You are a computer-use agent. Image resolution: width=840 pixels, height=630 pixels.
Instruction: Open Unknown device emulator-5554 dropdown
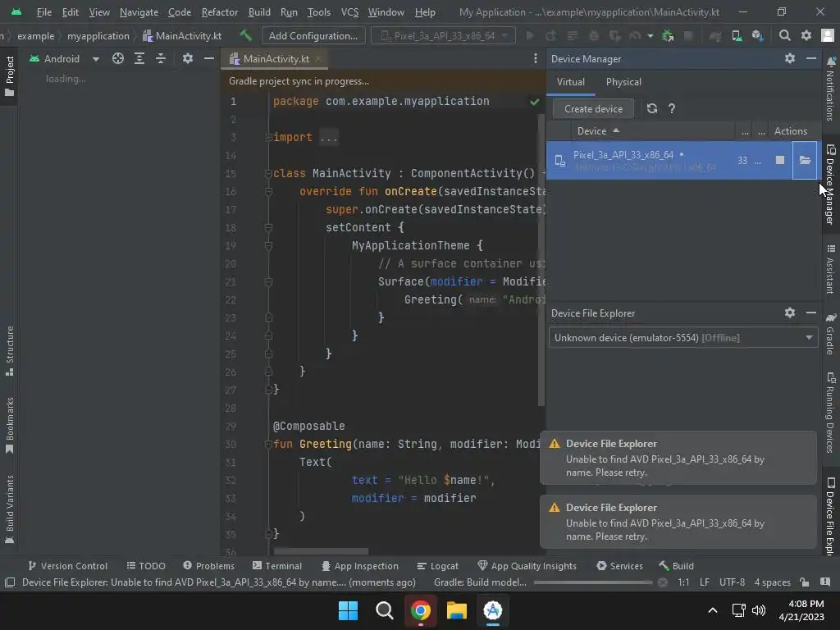(x=683, y=337)
